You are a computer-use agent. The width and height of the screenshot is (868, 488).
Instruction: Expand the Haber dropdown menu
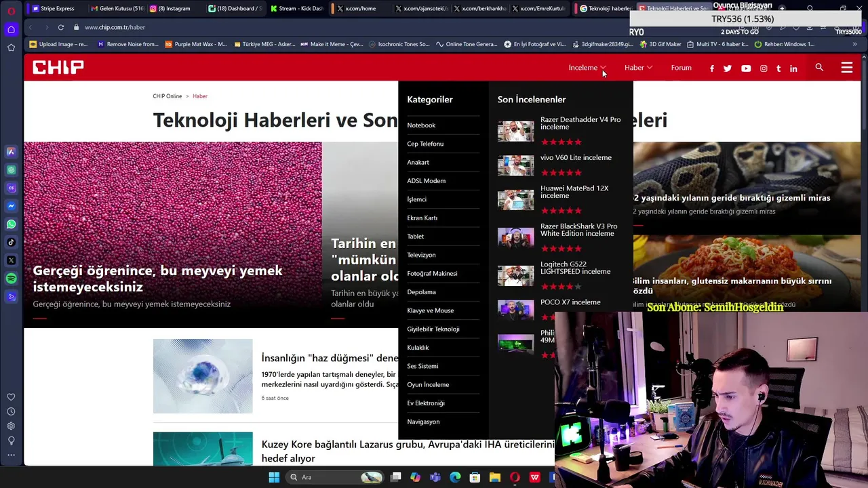(x=638, y=68)
